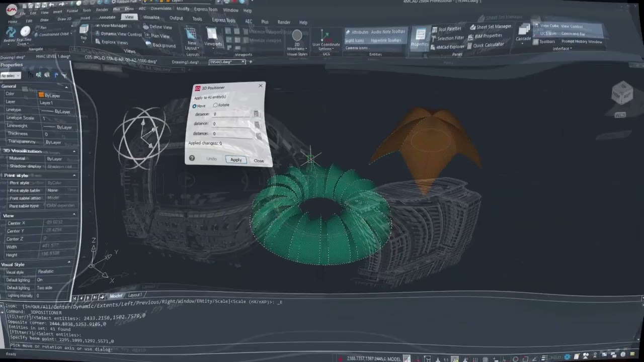The width and height of the screenshot is (644, 362).
Task: Open Explore Views
Action: pos(111,42)
